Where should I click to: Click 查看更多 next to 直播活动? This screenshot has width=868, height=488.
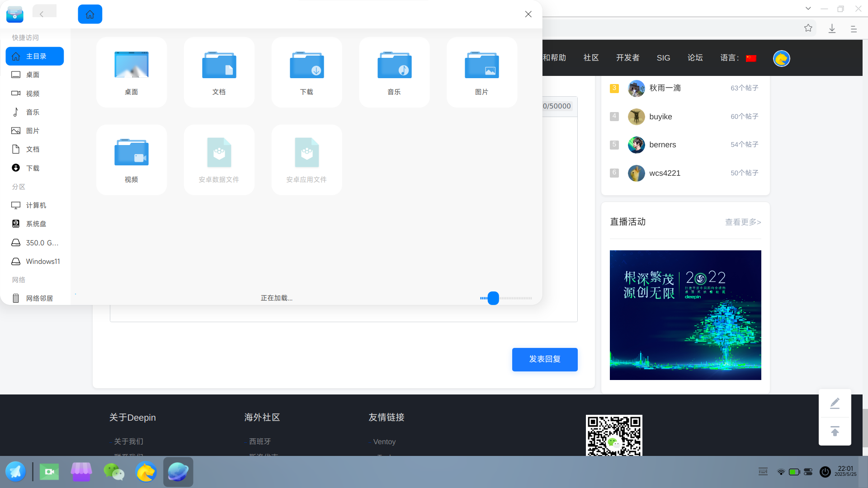[743, 222]
